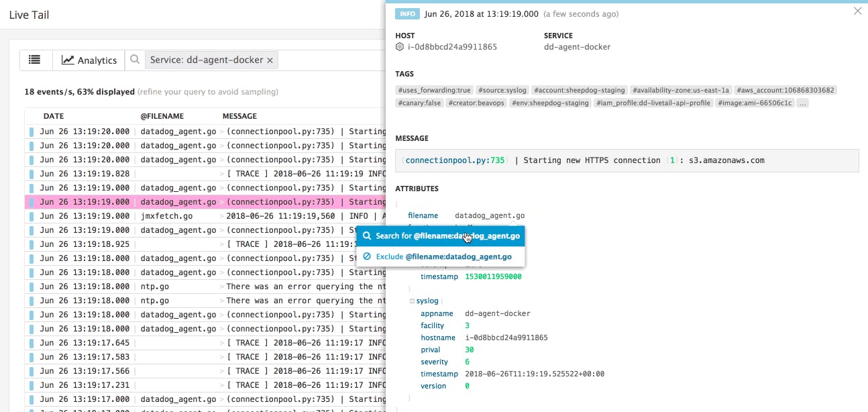Click the filename value datadog_agent.go under ATTRIBUTES

pyautogui.click(x=489, y=215)
